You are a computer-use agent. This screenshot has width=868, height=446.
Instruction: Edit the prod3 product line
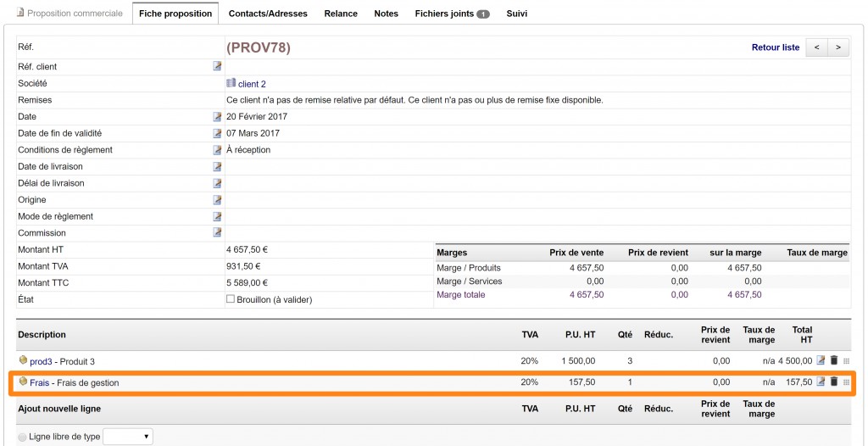(821, 360)
